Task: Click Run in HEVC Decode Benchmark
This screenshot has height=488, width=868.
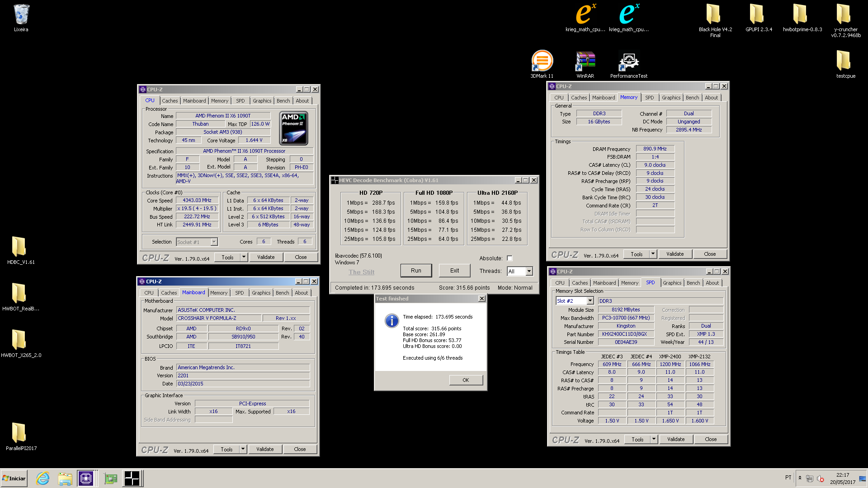Action: pyautogui.click(x=416, y=271)
